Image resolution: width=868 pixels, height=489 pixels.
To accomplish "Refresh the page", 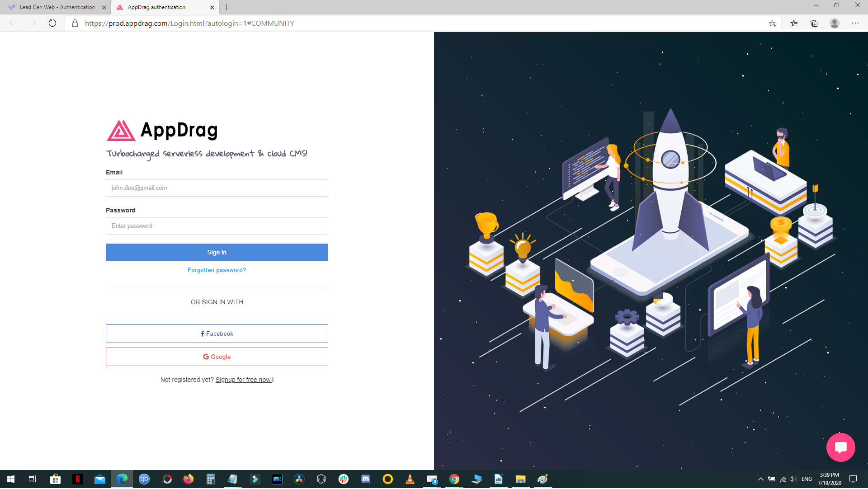I will pos(52,24).
